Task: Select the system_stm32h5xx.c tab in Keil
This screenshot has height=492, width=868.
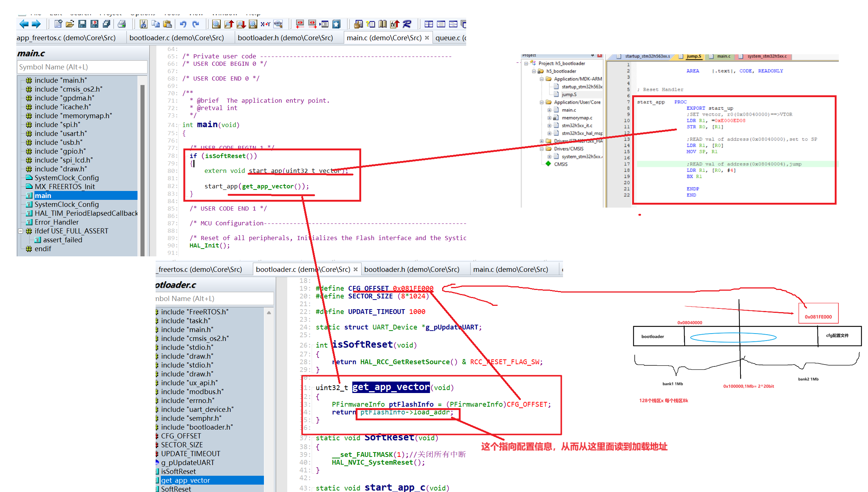Action: [x=763, y=56]
